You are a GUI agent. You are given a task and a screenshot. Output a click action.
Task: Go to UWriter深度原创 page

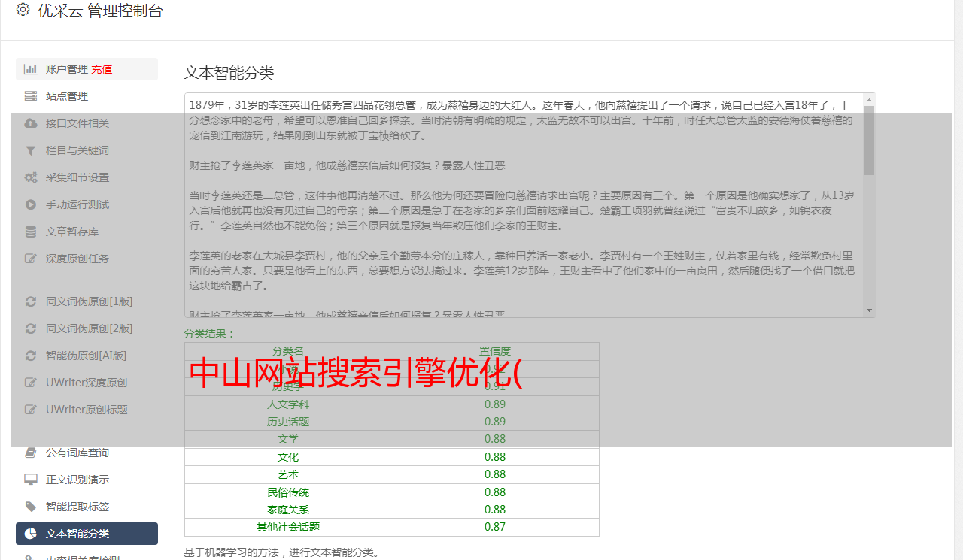[86, 383]
